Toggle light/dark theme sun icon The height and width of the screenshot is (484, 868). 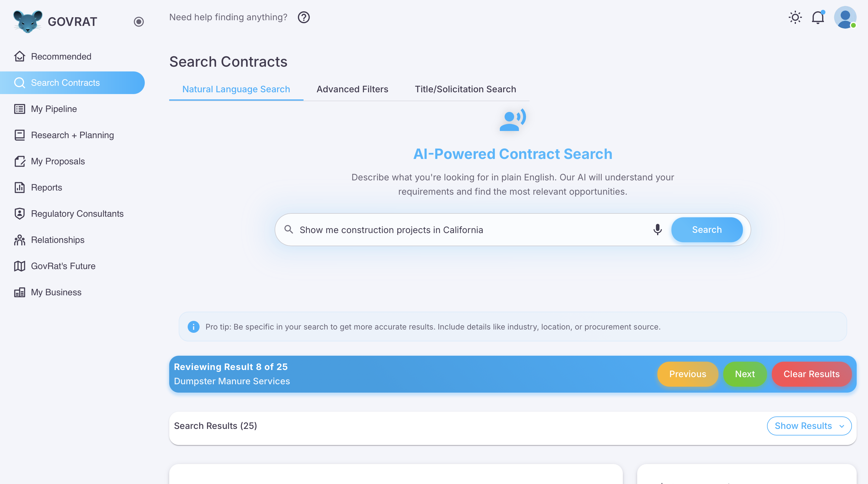click(795, 17)
